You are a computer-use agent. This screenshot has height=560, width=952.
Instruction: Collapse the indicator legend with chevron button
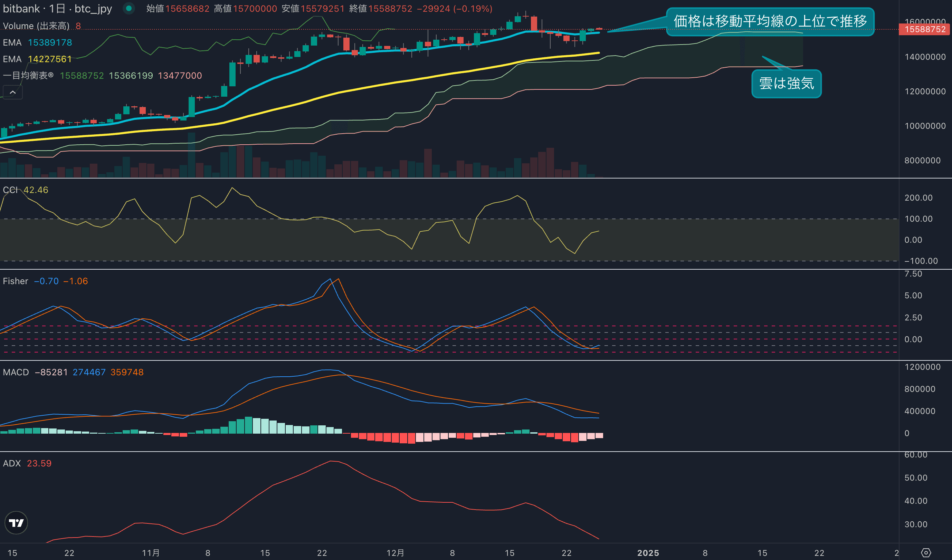(12, 92)
